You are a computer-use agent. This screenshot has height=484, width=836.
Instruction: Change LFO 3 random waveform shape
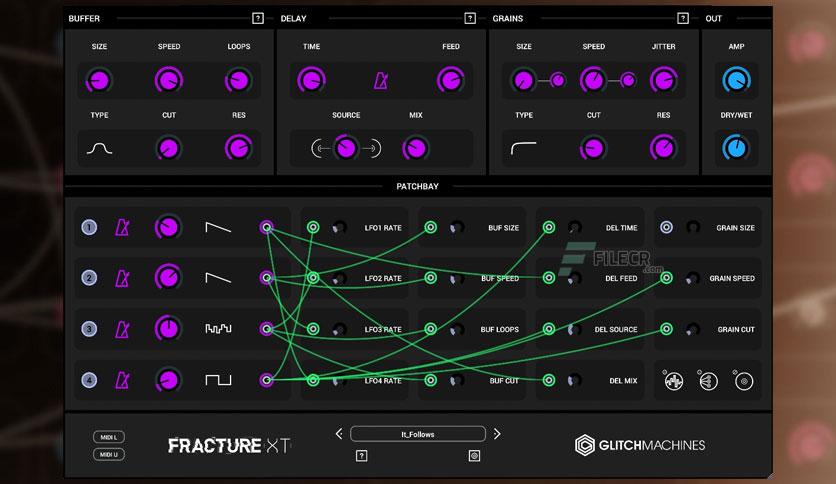tap(218, 329)
